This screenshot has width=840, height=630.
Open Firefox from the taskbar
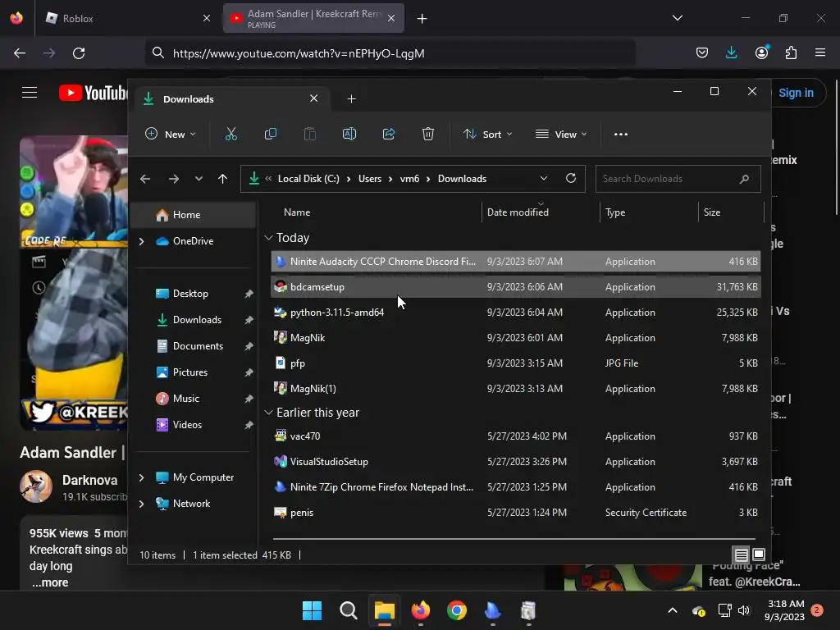pos(421,610)
